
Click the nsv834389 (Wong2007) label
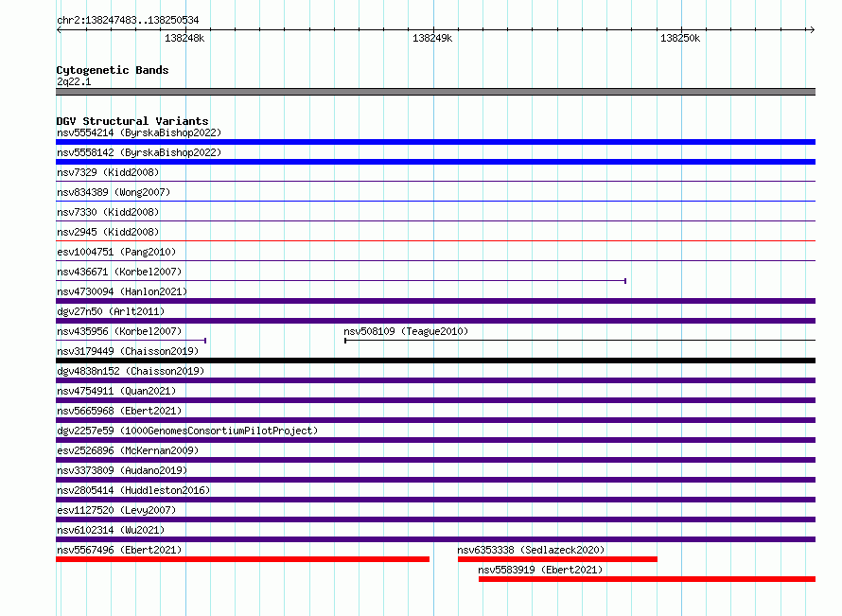point(114,192)
